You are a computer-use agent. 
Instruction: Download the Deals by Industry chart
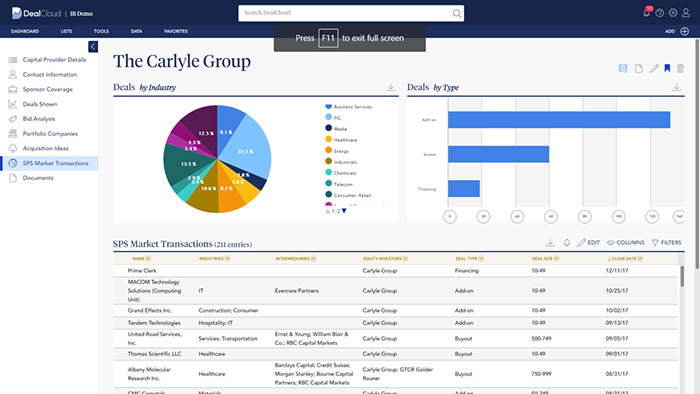pos(391,87)
